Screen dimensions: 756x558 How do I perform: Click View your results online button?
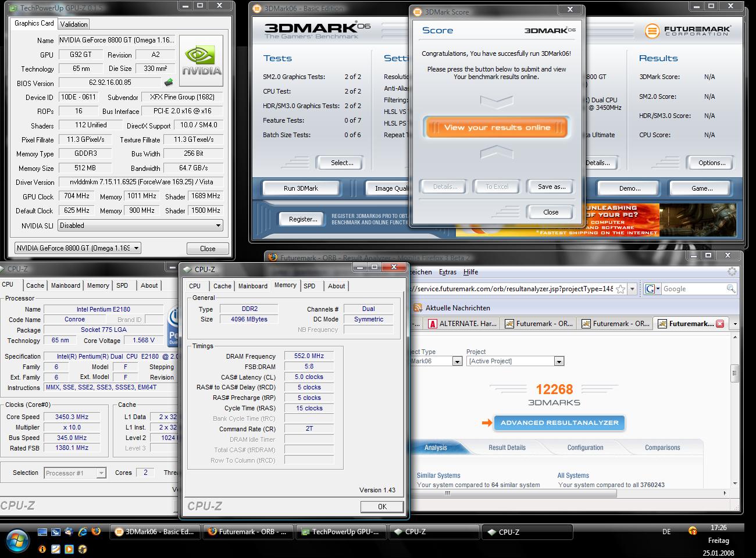tap(497, 127)
